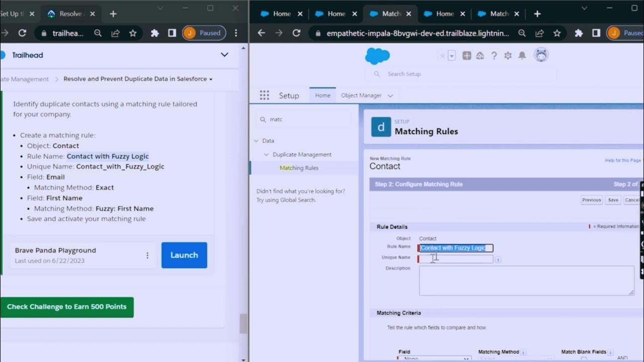644x362 pixels.
Task: Expand the Trailhead header chevron
Action: [224, 55]
